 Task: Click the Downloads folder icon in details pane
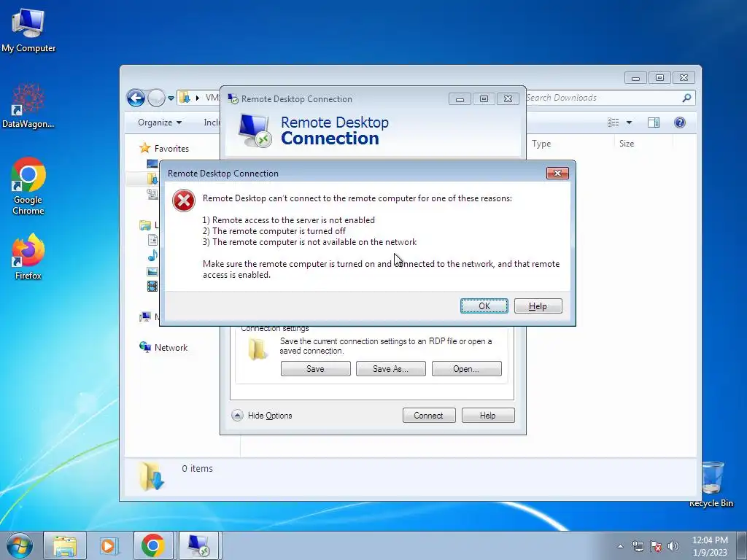152,475
